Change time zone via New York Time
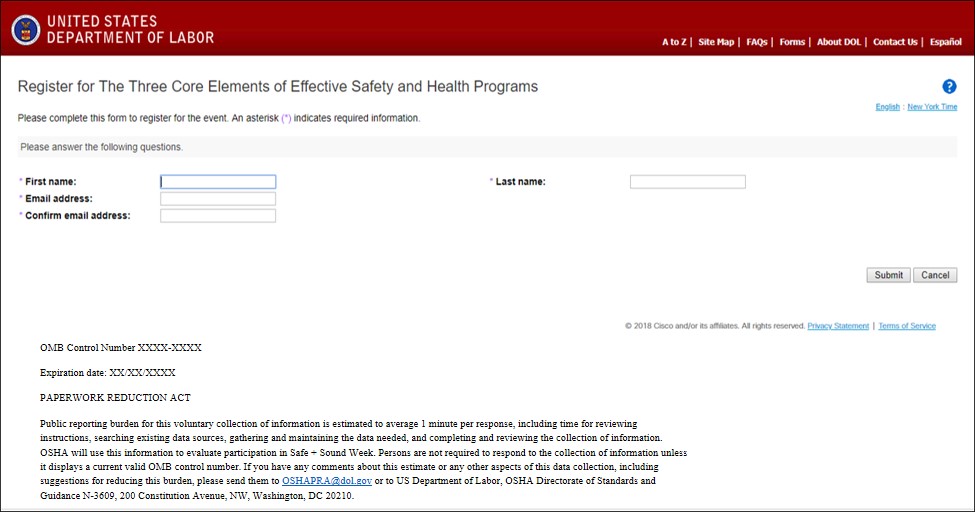This screenshot has width=975, height=512. point(932,107)
